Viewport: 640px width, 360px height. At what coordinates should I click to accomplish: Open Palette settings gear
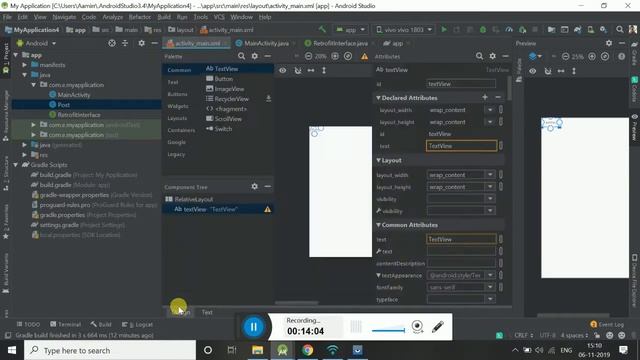coord(255,56)
